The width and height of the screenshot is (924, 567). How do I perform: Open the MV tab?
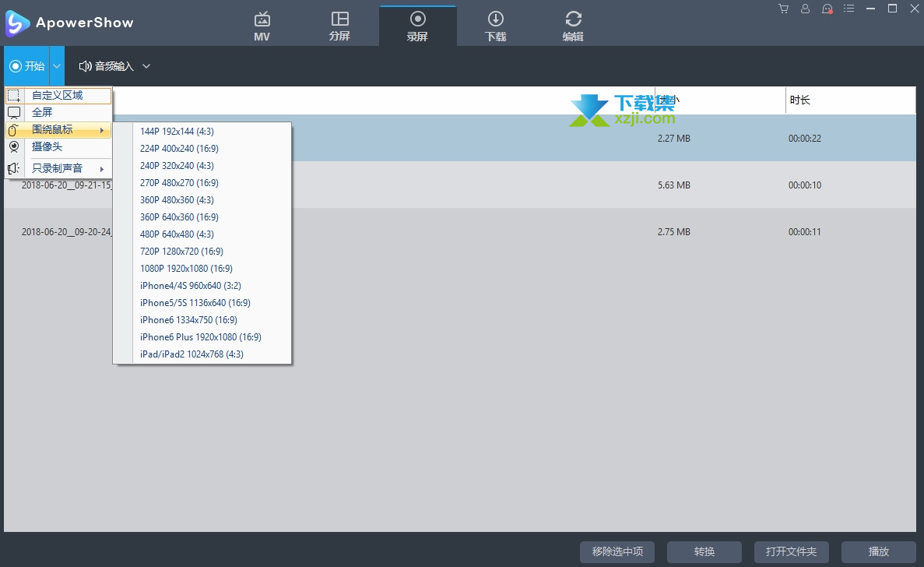(262, 26)
